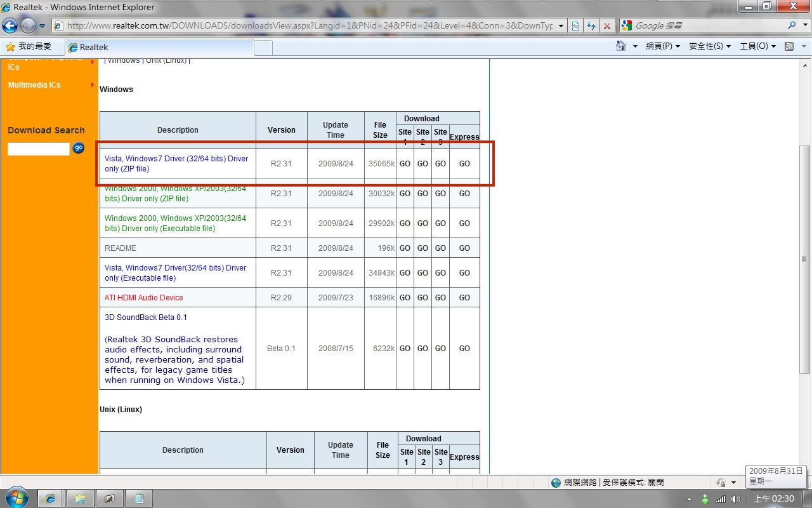The width and height of the screenshot is (812, 508).
Task: Open the recent pages dropdown arrow
Action: (x=42, y=26)
